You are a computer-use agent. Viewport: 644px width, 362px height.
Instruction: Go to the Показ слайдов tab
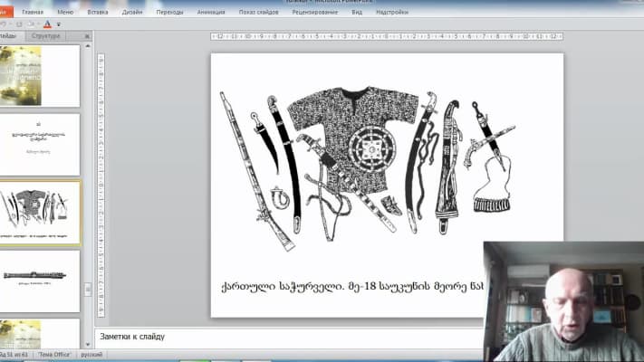pos(259,13)
